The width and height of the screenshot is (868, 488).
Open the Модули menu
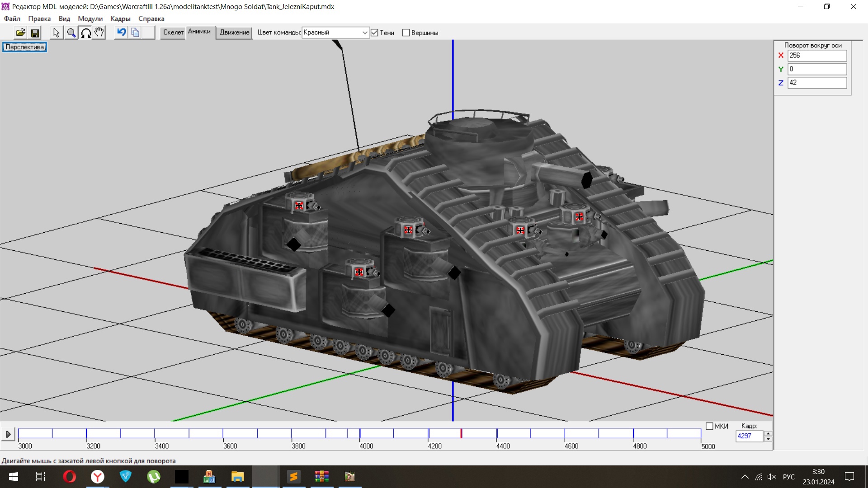coord(90,19)
